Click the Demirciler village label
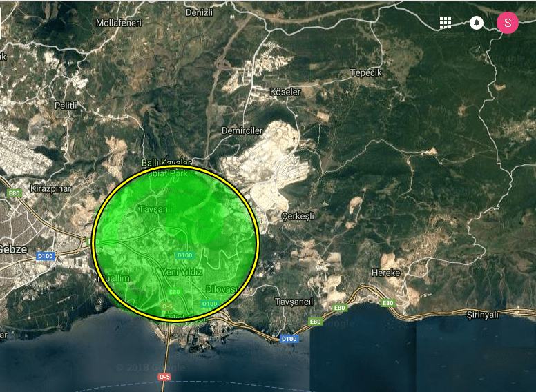The image size is (536, 392). click(242, 130)
